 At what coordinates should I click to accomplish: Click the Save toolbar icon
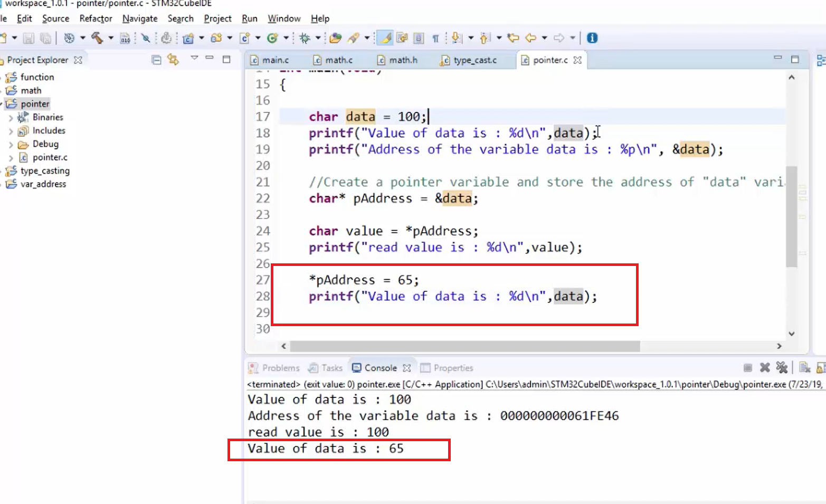pos(29,38)
